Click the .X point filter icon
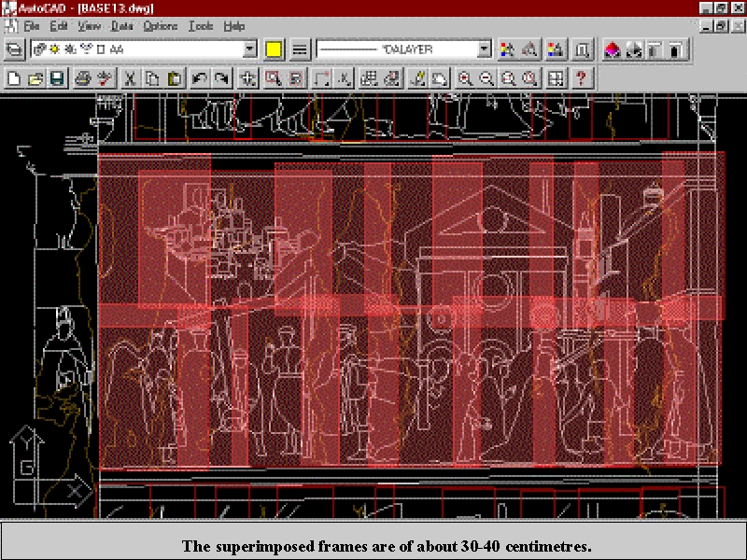747x560 pixels. tap(344, 78)
